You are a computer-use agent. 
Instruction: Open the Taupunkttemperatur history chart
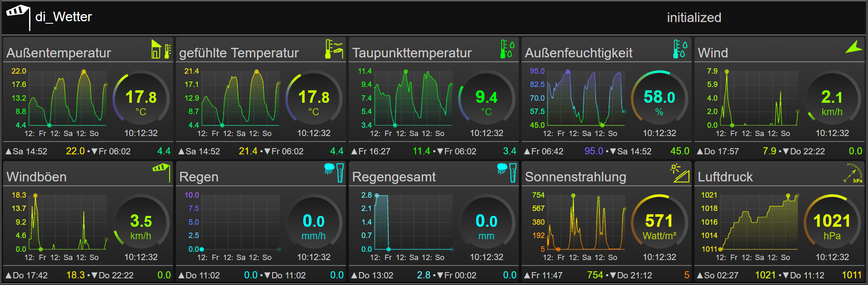tap(405, 103)
